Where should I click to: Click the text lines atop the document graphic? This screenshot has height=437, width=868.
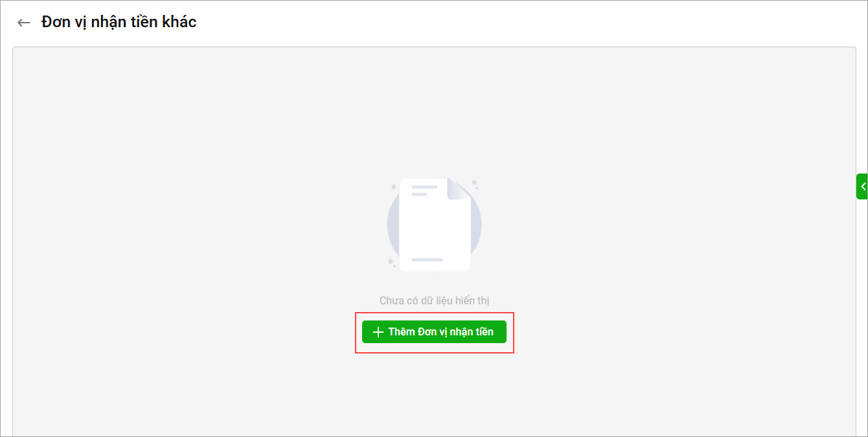pyautogui.click(x=424, y=190)
